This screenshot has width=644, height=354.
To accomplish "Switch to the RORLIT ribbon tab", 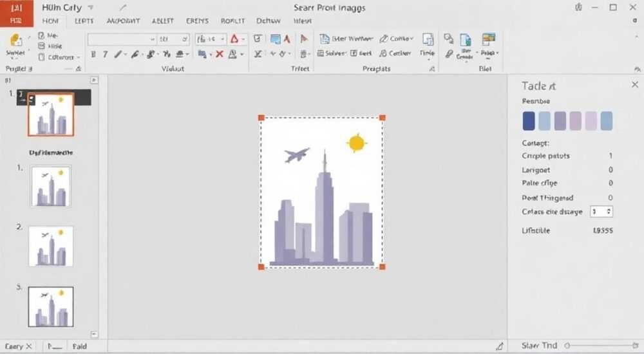I will click(232, 21).
